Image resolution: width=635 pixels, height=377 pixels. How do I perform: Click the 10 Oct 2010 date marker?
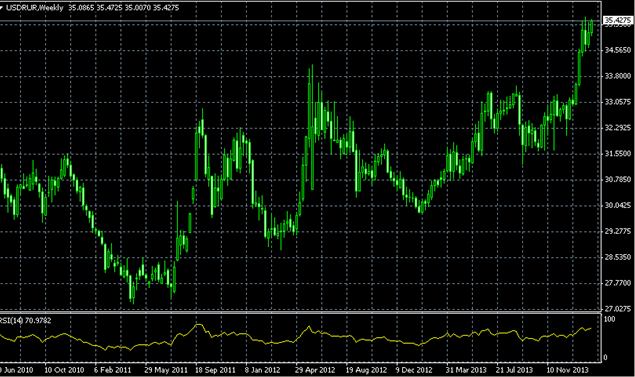(x=64, y=370)
